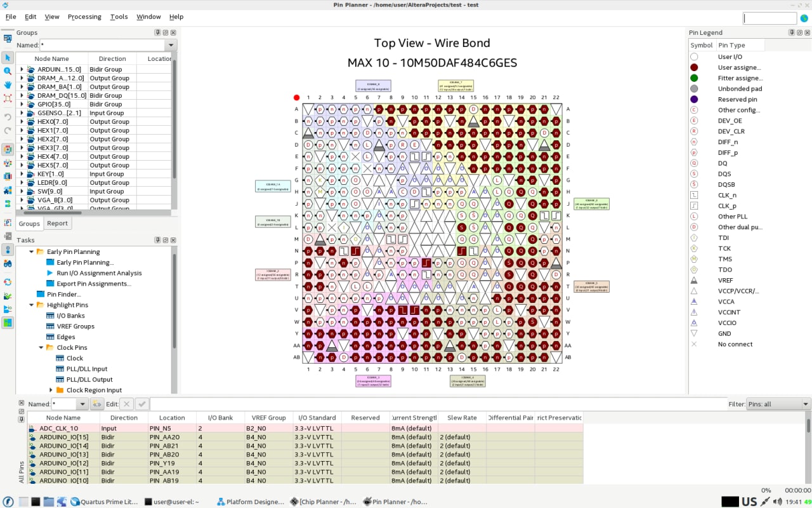The image size is (812, 508).
Task: Open Quartus Prime Lite in taskbar
Action: point(104,502)
